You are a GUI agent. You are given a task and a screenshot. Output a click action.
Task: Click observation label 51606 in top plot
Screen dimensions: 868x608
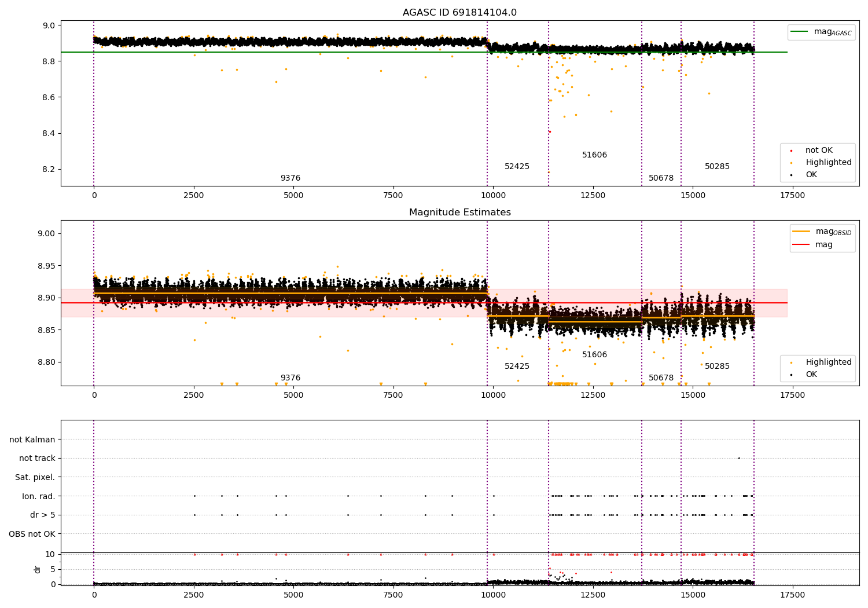click(x=594, y=155)
